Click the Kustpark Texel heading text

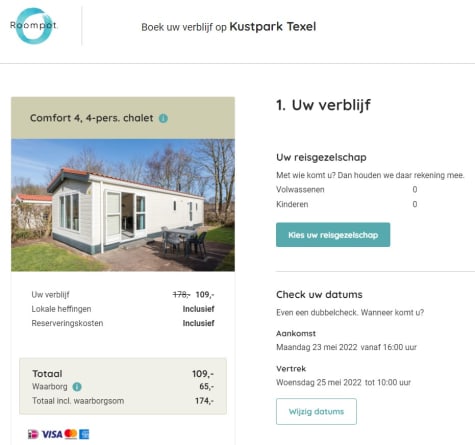point(273,26)
